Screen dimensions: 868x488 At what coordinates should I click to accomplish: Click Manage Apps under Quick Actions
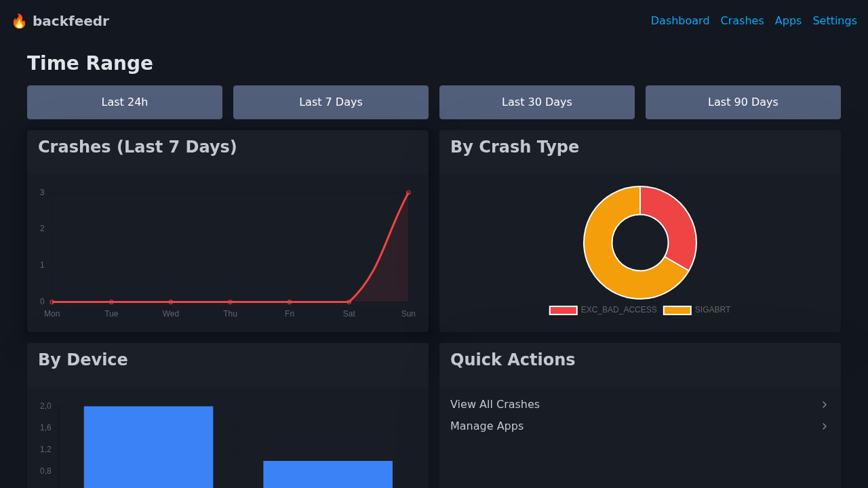[x=487, y=426]
